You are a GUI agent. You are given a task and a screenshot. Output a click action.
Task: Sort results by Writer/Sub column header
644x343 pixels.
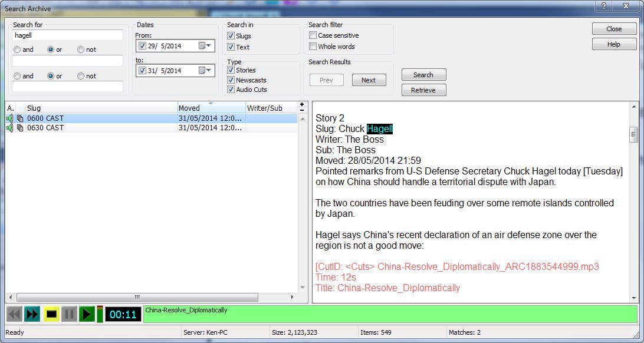[x=271, y=108]
